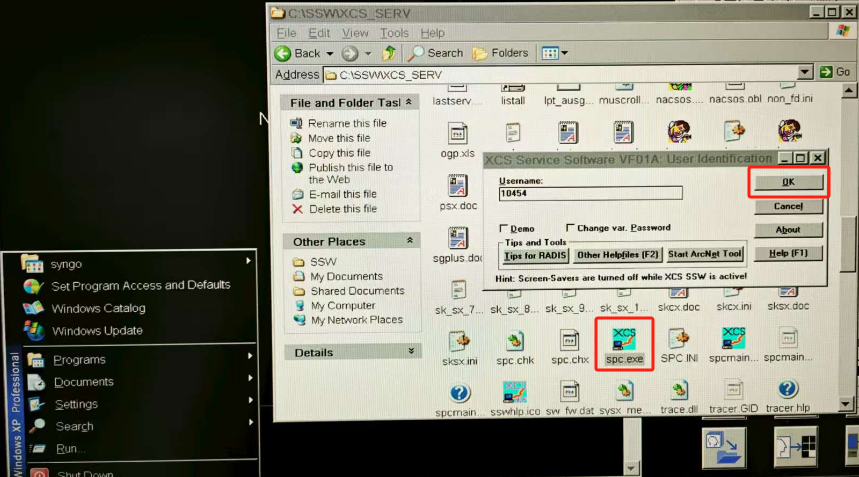Open the spc.exe file icon
The image size is (859, 477).
tap(624, 339)
